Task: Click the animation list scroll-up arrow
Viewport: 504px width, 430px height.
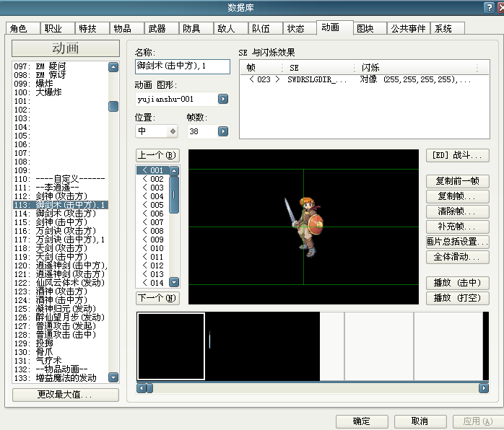Action: tap(113, 67)
